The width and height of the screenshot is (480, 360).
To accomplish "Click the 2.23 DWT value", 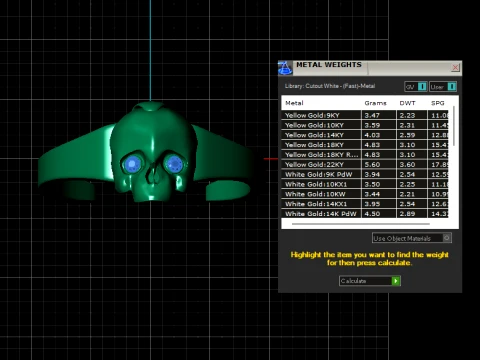I will 407,115.
